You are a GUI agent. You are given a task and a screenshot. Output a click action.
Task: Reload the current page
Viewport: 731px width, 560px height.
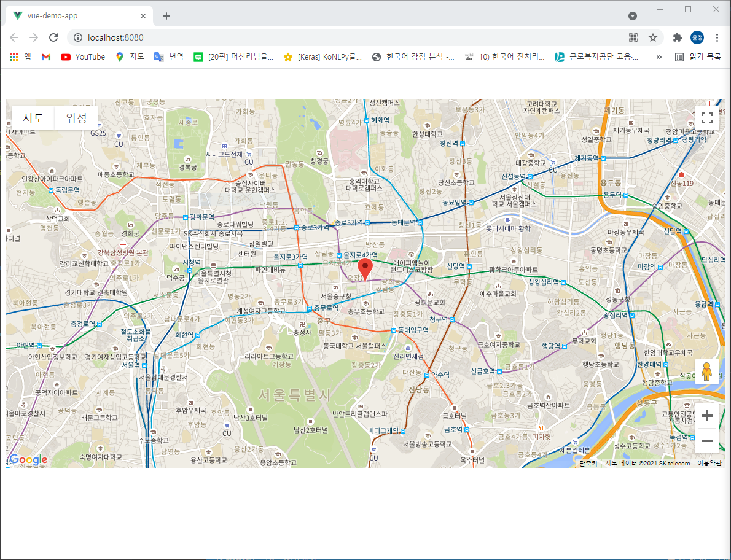coord(53,37)
